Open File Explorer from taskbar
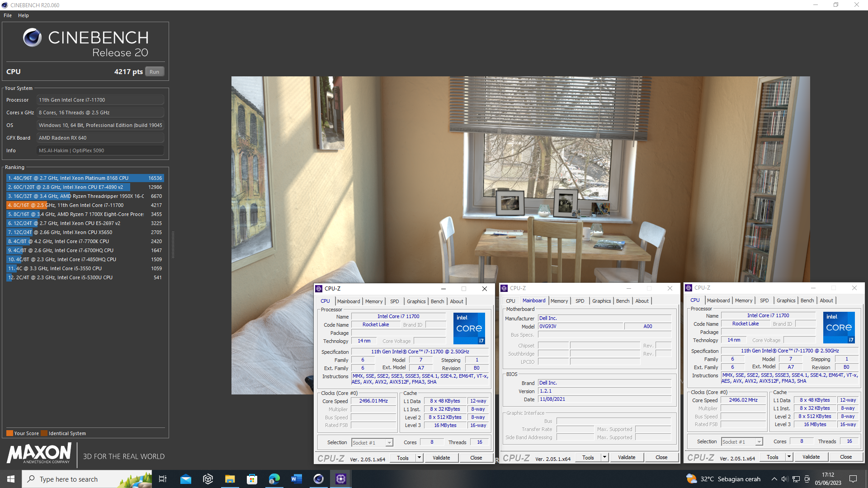868x488 pixels. click(x=230, y=479)
